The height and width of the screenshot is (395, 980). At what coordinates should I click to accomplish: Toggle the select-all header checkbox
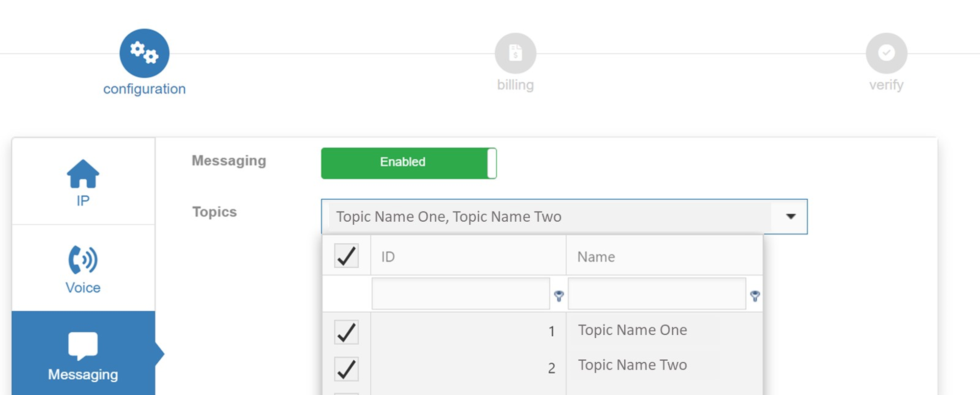click(x=346, y=256)
